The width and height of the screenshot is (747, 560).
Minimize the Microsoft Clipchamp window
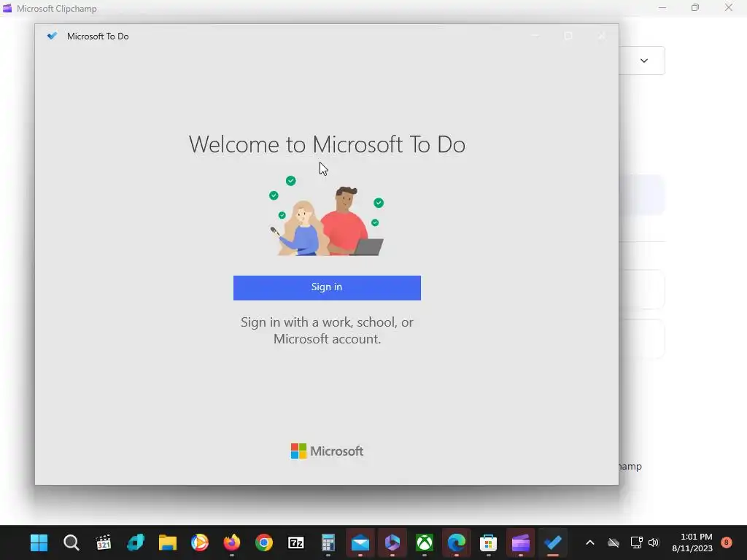pos(662,7)
